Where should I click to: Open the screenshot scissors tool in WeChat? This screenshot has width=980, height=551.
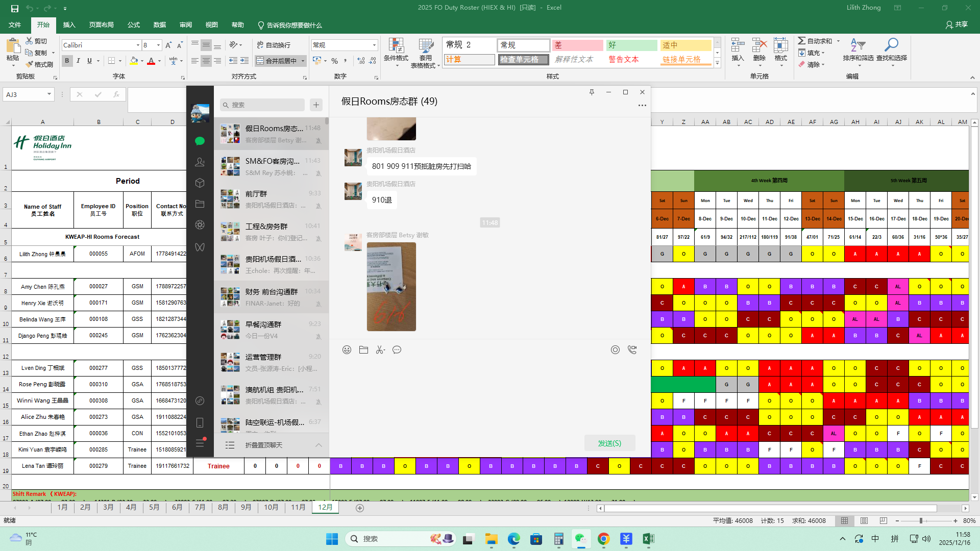(380, 350)
